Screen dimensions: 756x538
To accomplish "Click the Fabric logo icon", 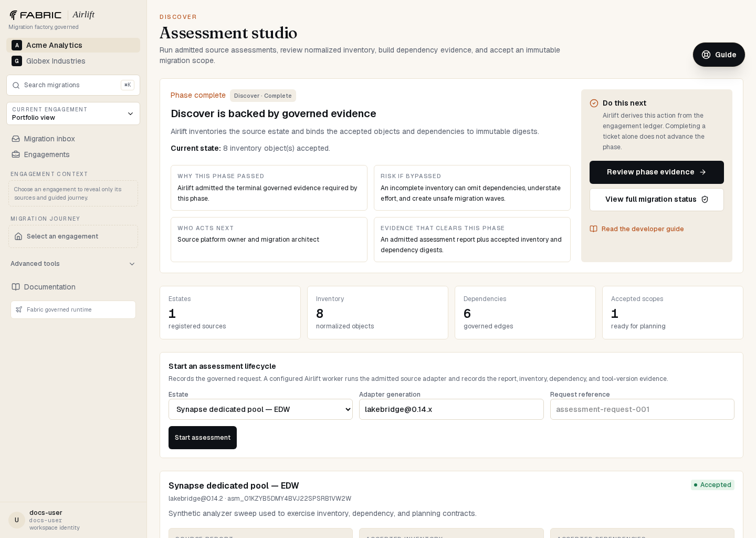I will tap(13, 15).
